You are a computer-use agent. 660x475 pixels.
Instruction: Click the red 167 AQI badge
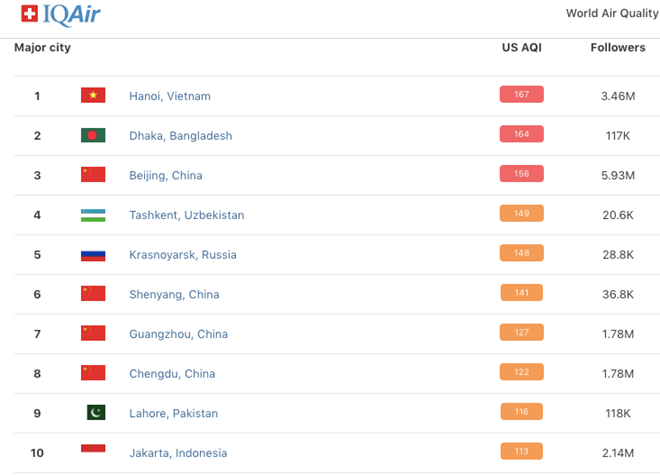521,95
